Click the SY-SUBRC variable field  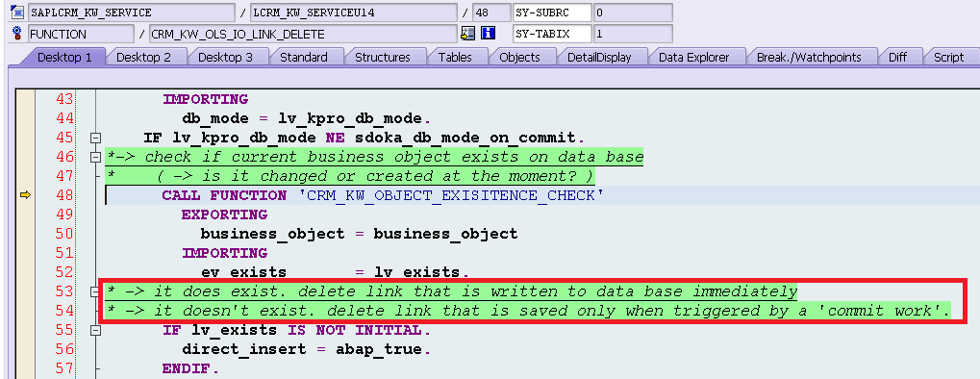(x=551, y=13)
